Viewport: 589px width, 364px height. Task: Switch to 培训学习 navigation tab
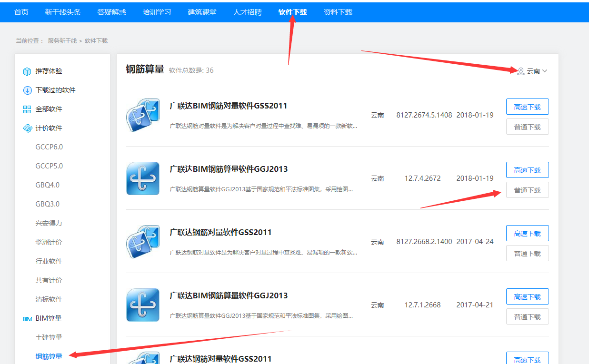(157, 12)
